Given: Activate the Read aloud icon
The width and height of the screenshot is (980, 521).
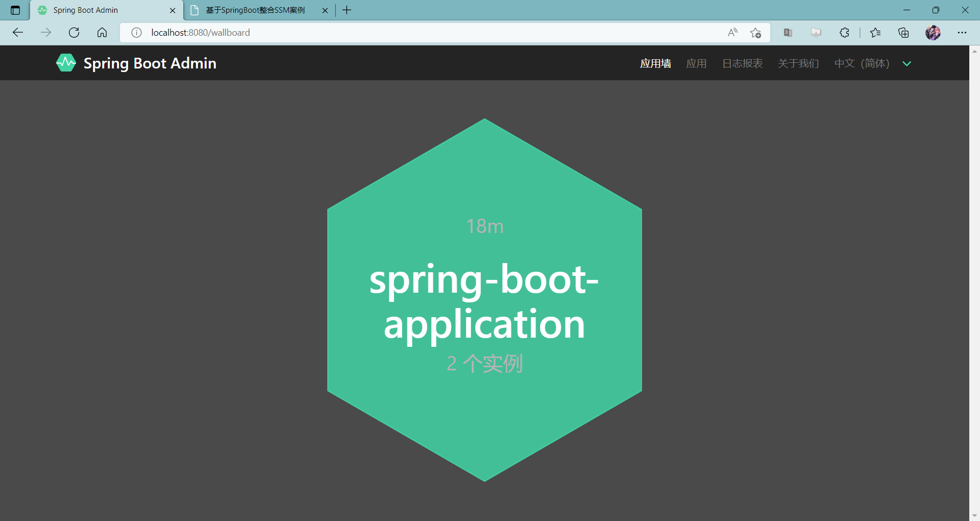Looking at the screenshot, I should coord(732,33).
